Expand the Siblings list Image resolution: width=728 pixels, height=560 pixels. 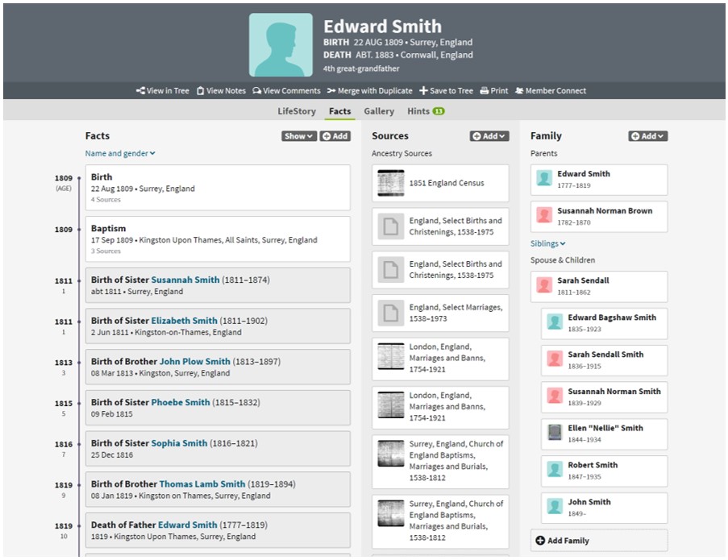tap(548, 243)
